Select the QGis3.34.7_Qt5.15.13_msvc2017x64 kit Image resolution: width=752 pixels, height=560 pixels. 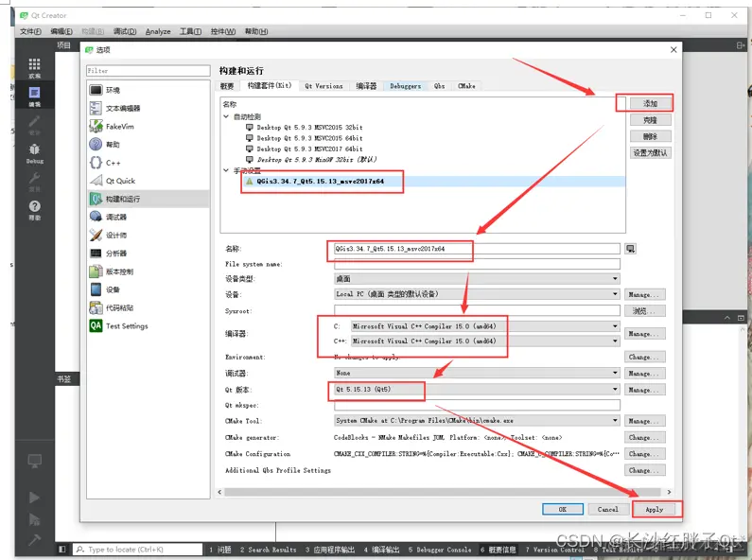[x=321, y=182]
